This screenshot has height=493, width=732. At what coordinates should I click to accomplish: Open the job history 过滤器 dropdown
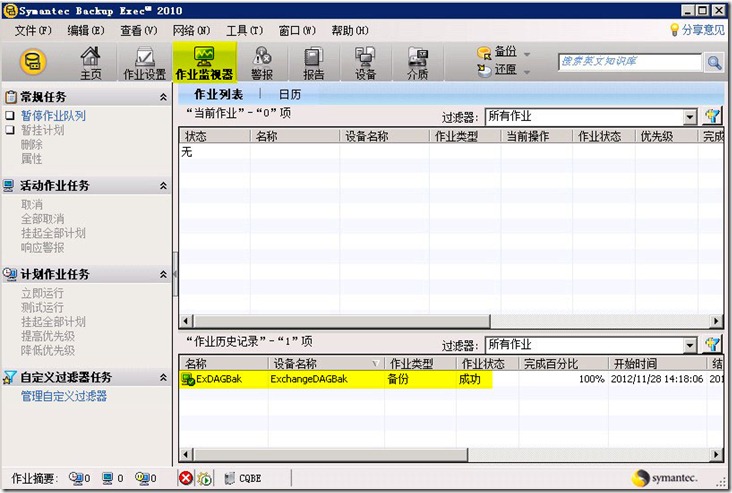(690, 345)
